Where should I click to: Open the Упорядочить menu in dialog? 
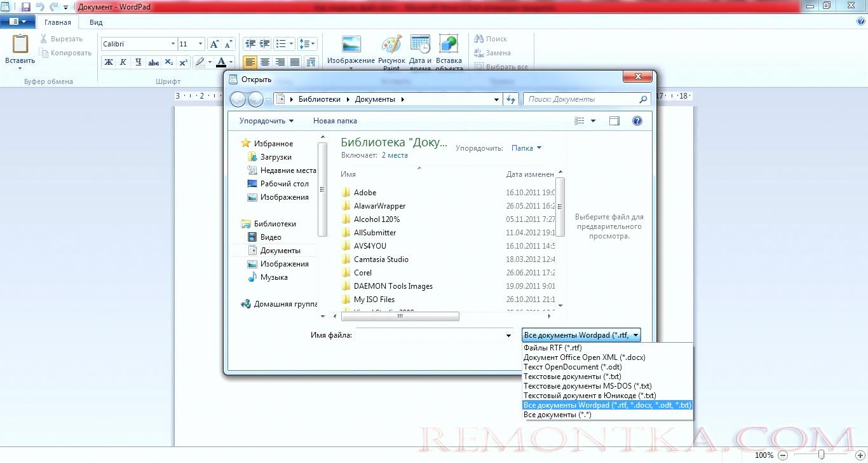[266, 121]
